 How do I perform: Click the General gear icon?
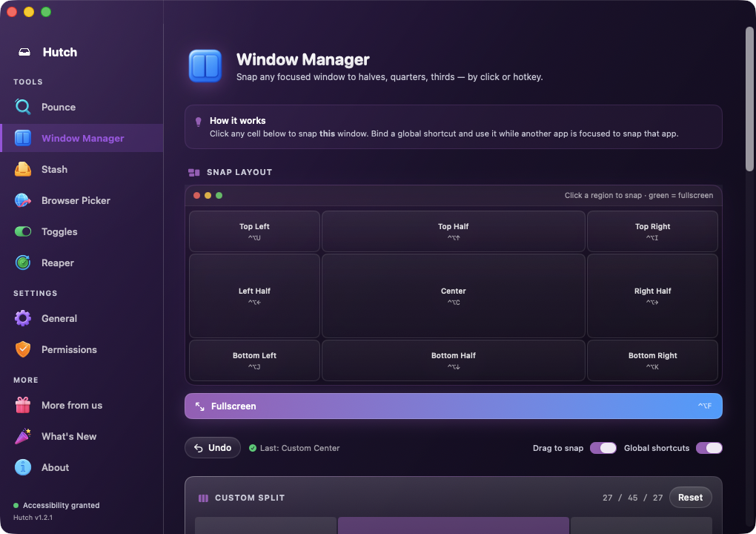click(x=23, y=318)
